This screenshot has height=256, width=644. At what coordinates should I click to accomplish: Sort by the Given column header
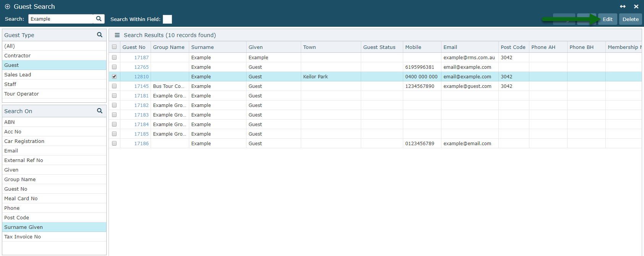pyautogui.click(x=274, y=47)
